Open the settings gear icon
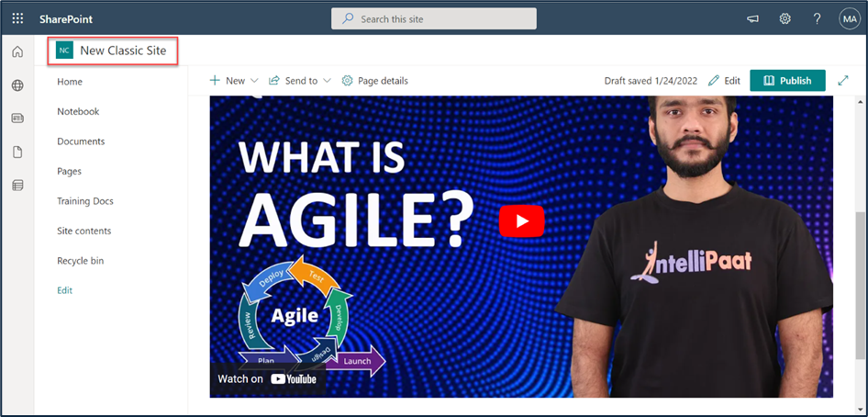Viewport: 868px width, 417px height. click(x=785, y=18)
